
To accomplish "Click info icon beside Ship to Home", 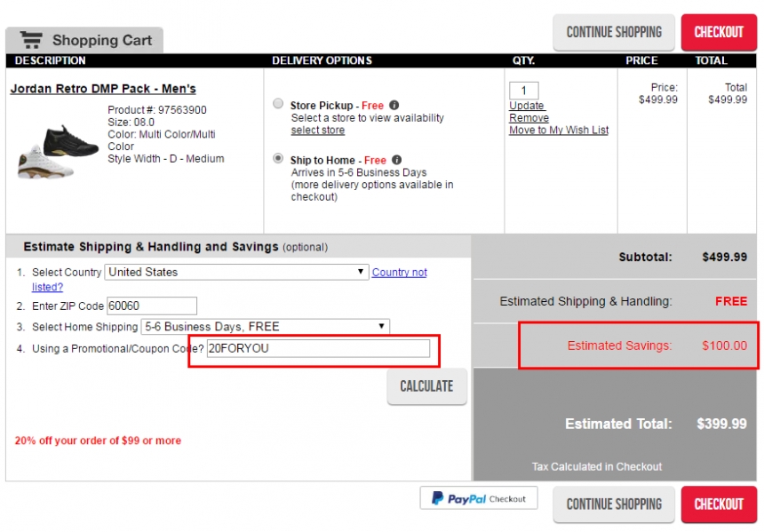I will point(396,160).
